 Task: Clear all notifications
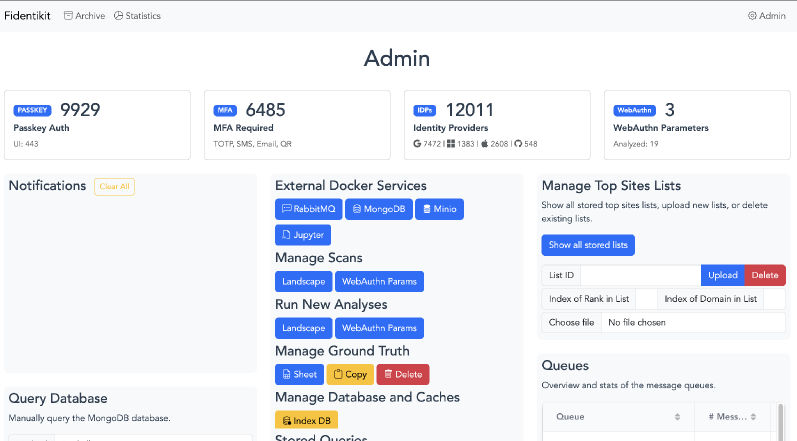click(114, 186)
